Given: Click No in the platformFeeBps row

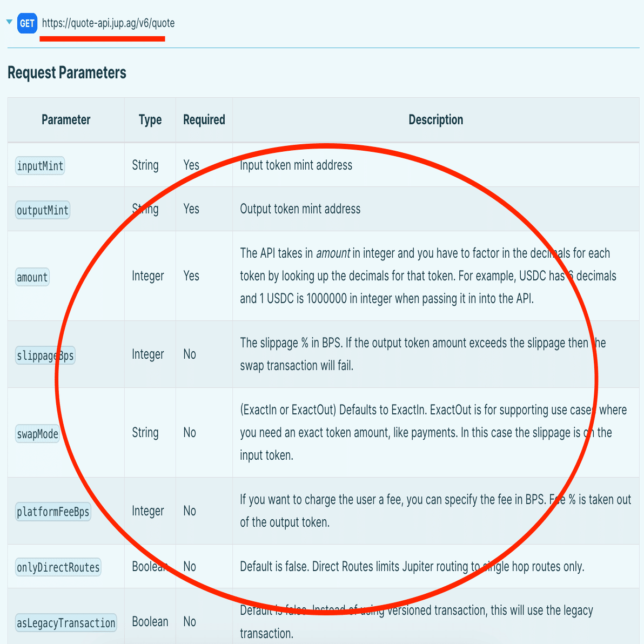Looking at the screenshot, I should [x=190, y=511].
